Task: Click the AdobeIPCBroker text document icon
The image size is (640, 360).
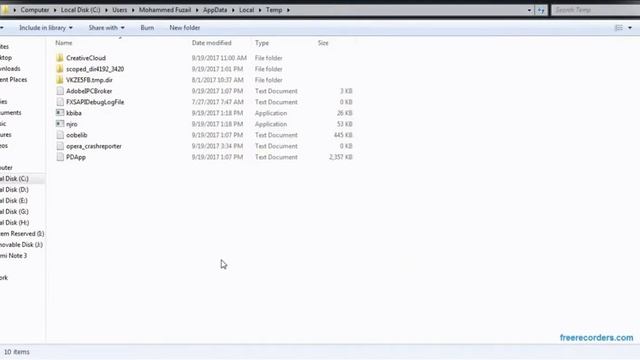Action: pos(60,91)
